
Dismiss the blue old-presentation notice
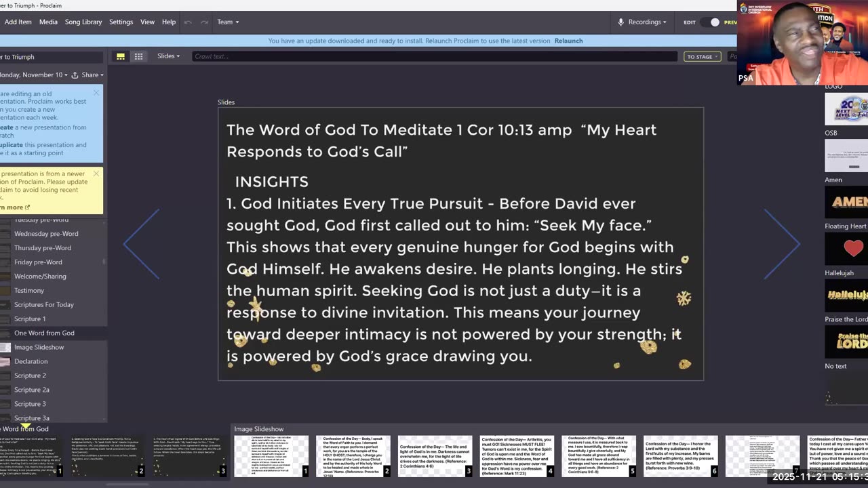(x=96, y=93)
